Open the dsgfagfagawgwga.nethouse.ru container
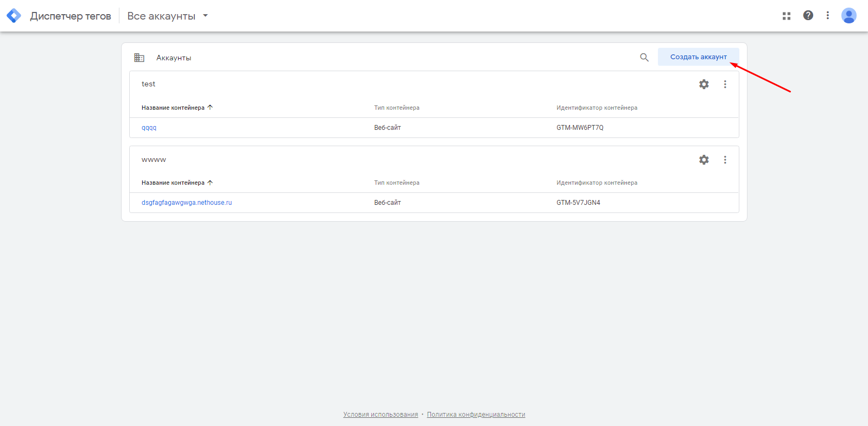 (186, 203)
